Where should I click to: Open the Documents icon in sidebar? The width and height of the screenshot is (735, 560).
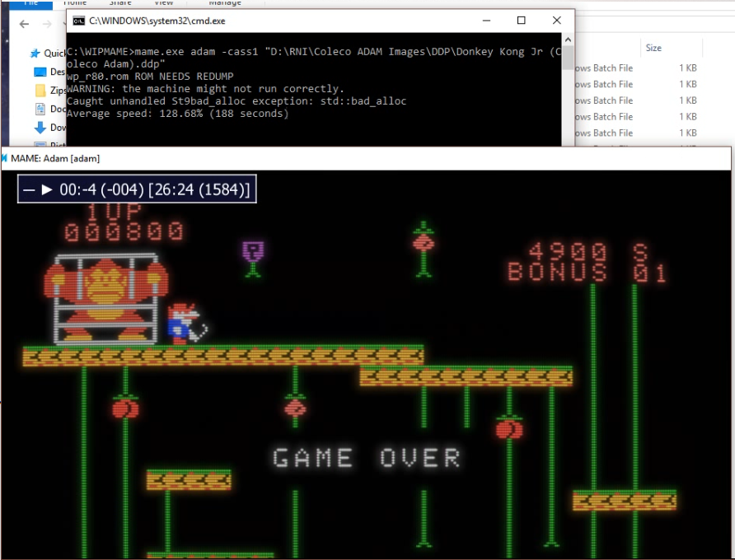click(40, 109)
